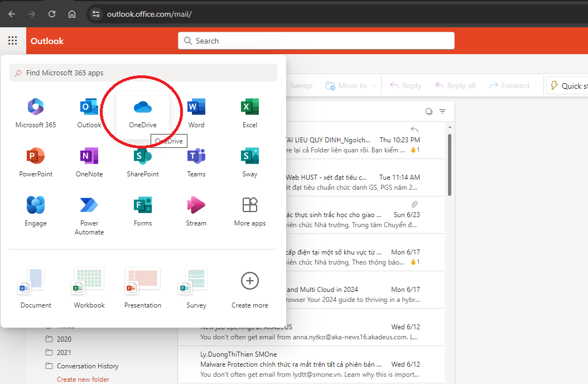Launch Microsoft Teams app

[196, 161]
